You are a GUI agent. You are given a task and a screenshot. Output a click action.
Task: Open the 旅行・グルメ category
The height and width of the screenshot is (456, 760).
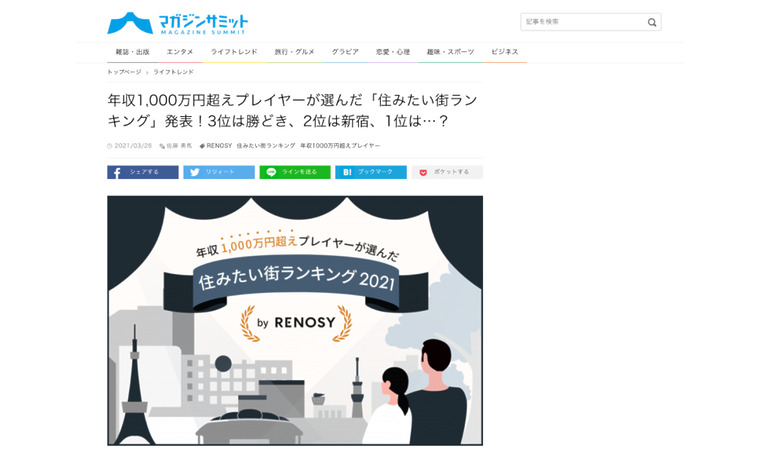coord(294,52)
